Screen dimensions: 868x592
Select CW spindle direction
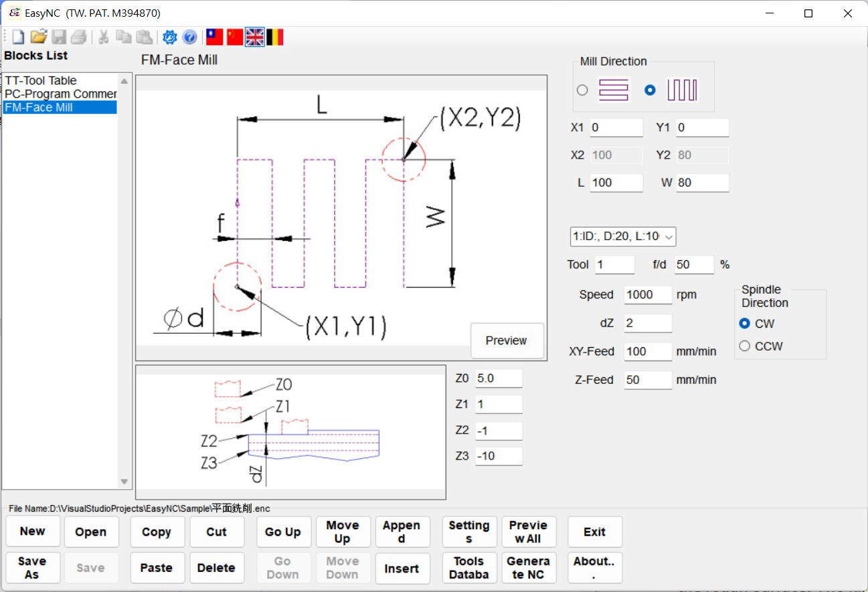[744, 324]
